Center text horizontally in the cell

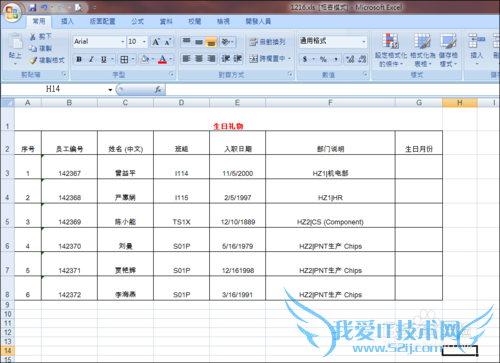199,59
